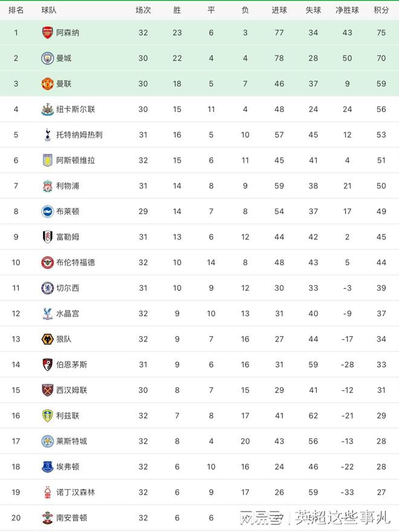Open team name 布莱顿 link
This screenshot has width=399, height=532.
68,212
